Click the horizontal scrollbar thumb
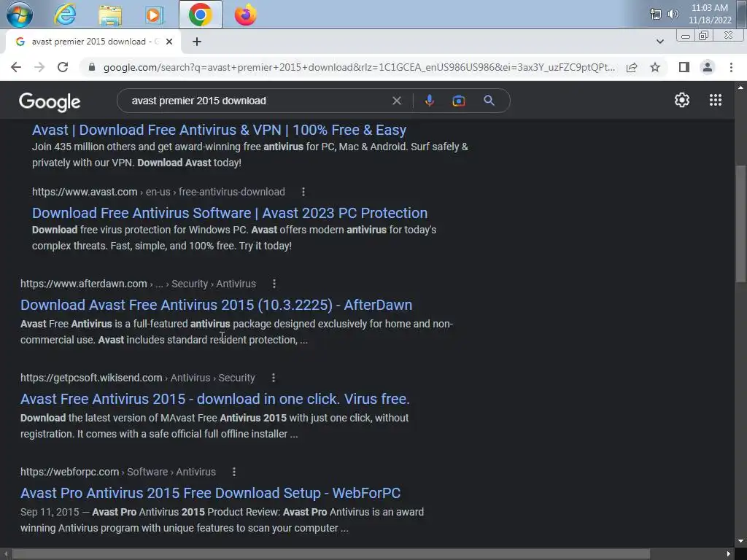Screen dimensions: 747x560 click(x=331, y=554)
